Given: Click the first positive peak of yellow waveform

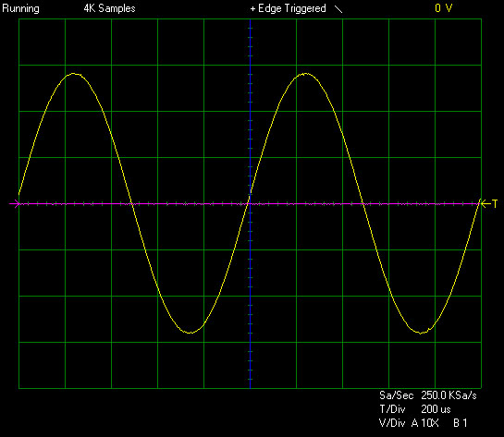Looking at the screenshot, I should tap(74, 74).
